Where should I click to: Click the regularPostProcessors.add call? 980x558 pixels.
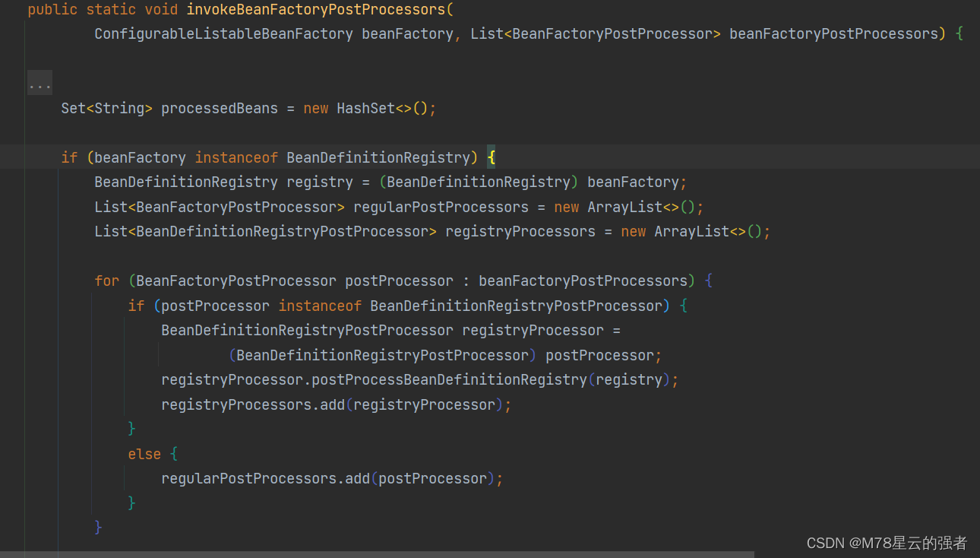click(266, 478)
